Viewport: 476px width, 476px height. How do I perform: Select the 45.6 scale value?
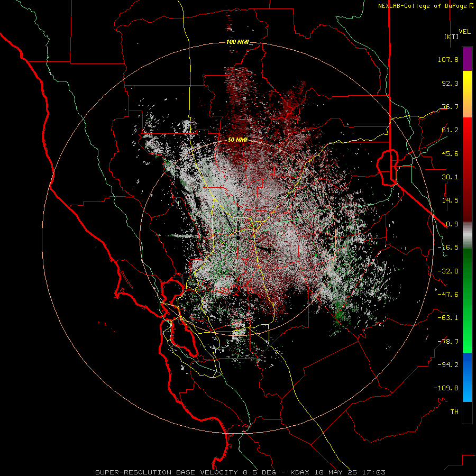(x=450, y=153)
